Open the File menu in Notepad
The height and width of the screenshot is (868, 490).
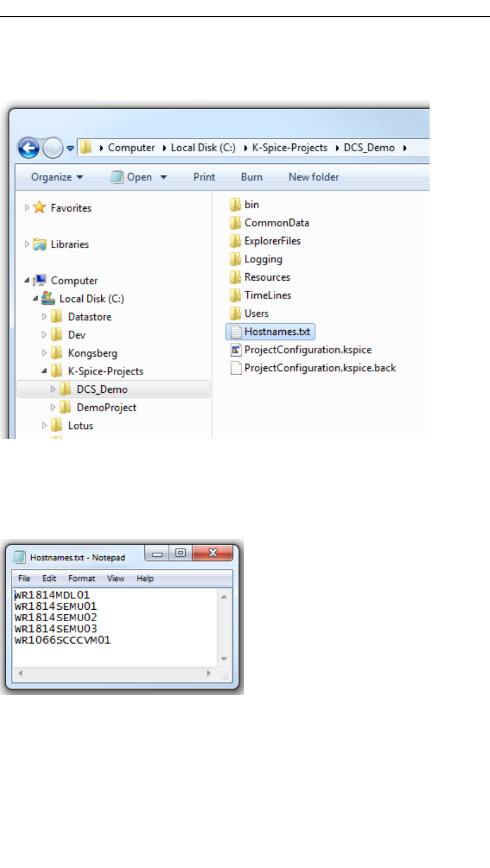click(x=24, y=578)
